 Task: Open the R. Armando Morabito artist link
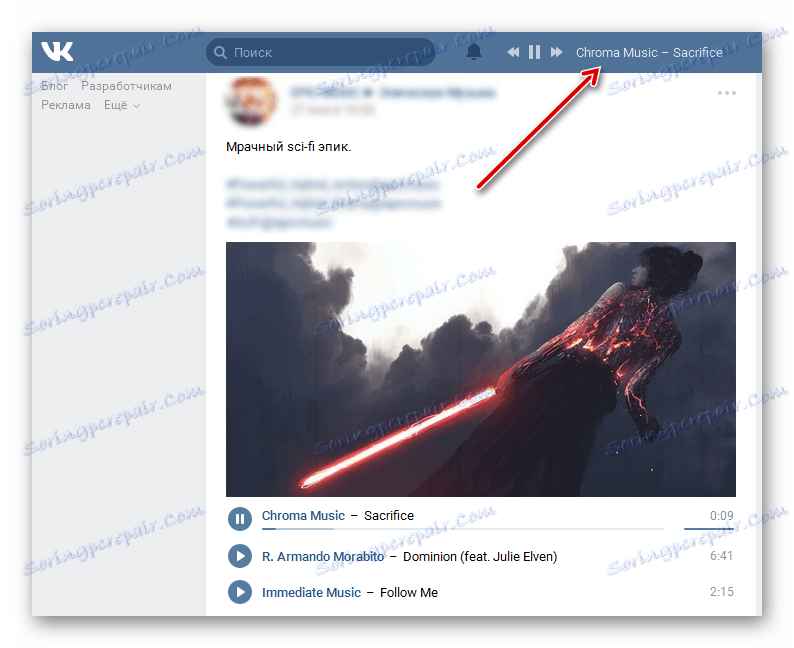click(323, 557)
